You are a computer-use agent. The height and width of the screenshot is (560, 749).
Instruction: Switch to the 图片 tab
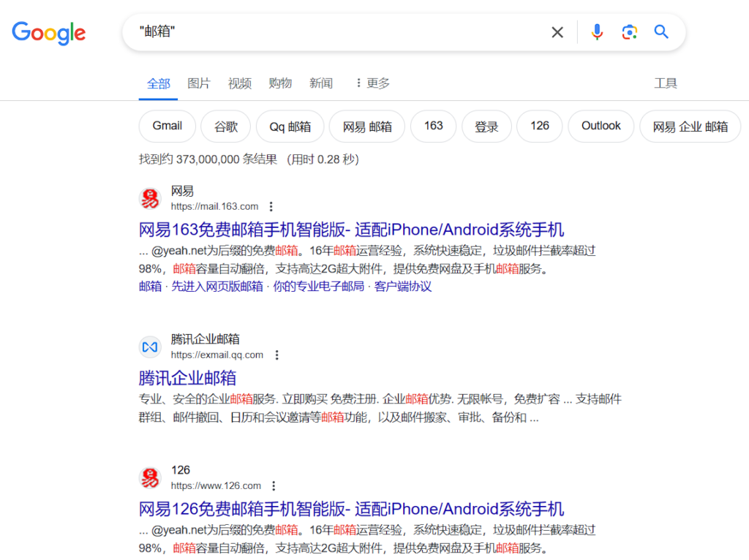click(x=199, y=83)
